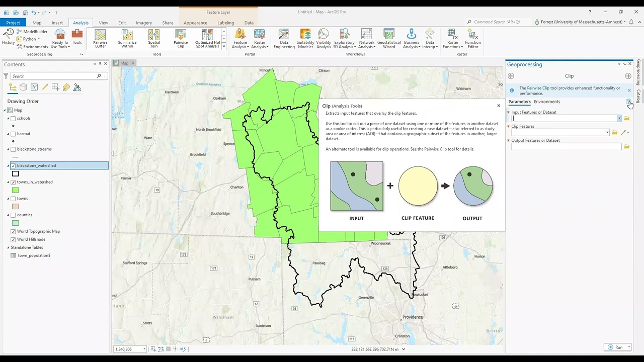Switch to Environments tab in Clip tool
The height and width of the screenshot is (362, 644).
point(547,102)
